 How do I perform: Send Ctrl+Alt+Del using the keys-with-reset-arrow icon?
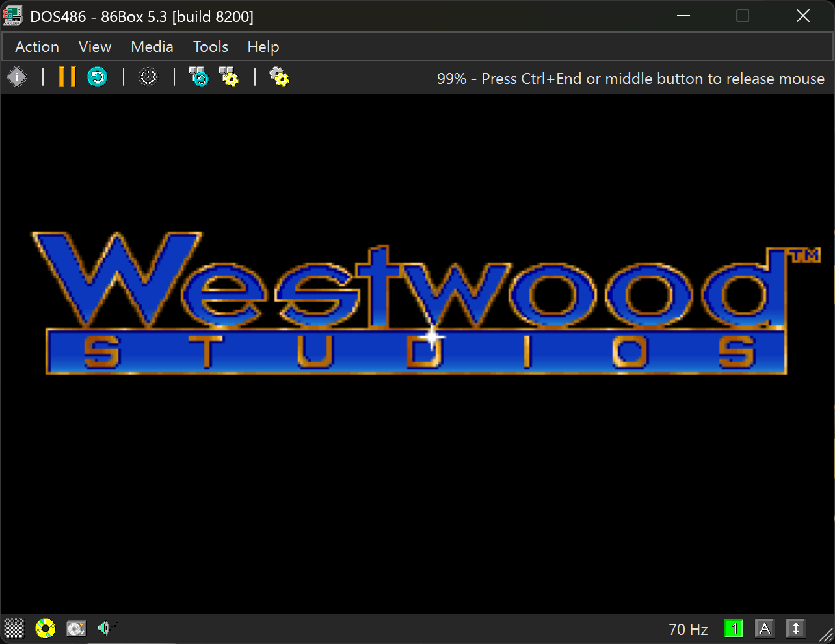click(x=198, y=77)
